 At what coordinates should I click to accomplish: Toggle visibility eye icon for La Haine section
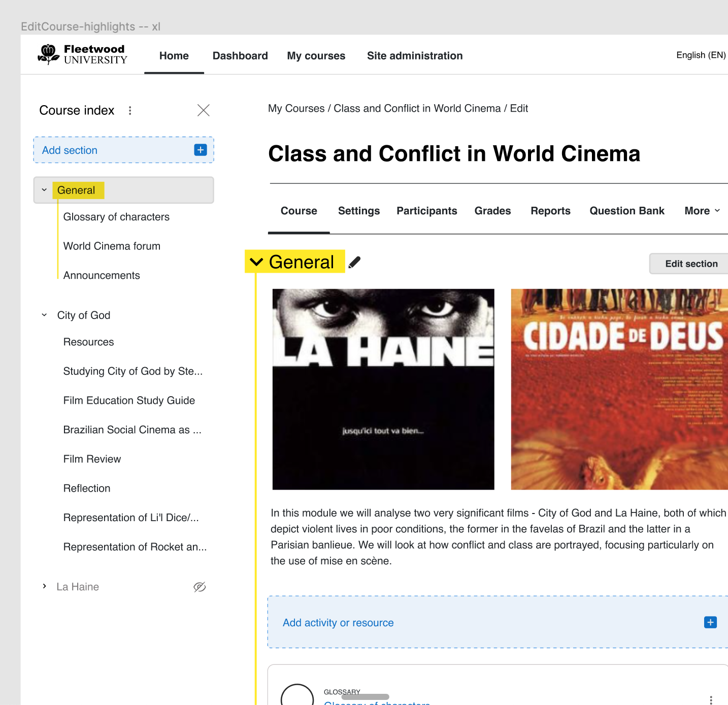pyautogui.click(x=200, y=587)
